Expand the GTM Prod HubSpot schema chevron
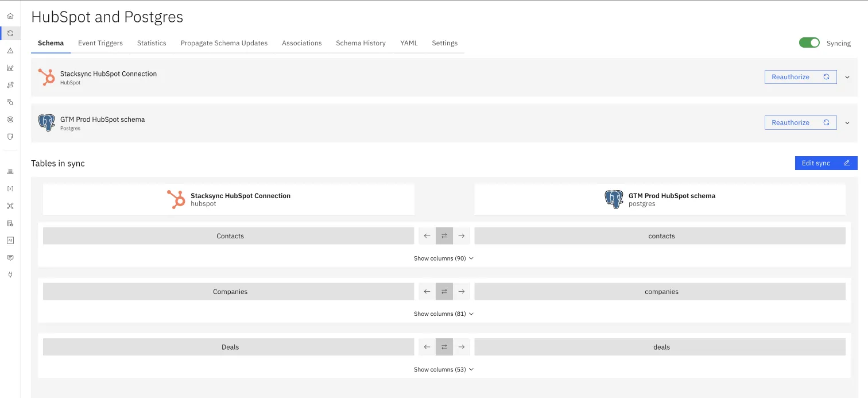Viewport: 868px width, 398px height. (847, 123)
